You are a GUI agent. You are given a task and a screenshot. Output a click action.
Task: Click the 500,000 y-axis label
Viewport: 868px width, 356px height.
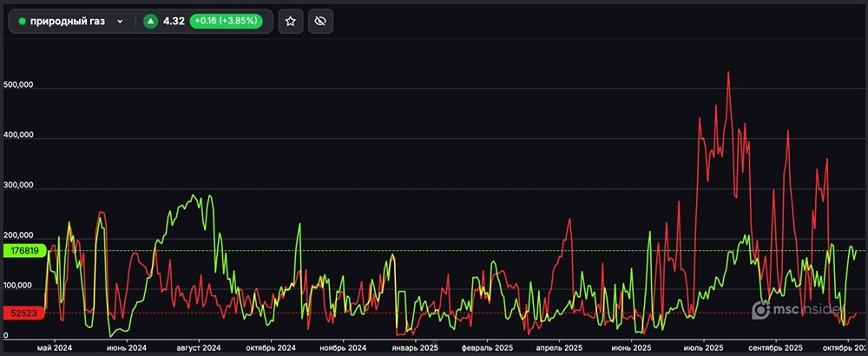18,85
